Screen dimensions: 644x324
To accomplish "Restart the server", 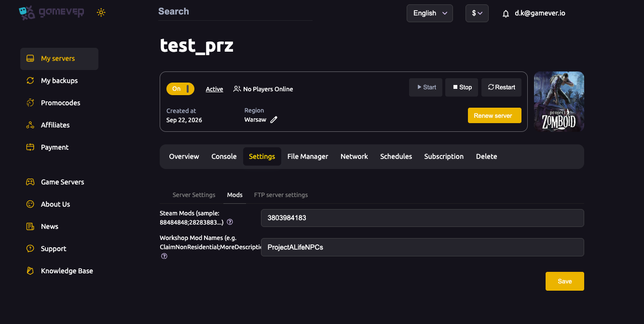I will (x=501, y=87).
